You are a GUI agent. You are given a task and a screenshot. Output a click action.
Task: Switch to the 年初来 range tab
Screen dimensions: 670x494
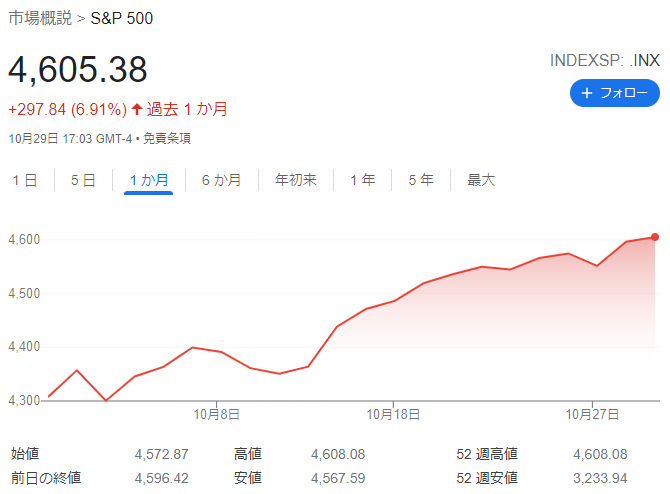pyautogui.click(x=296, y=180)
